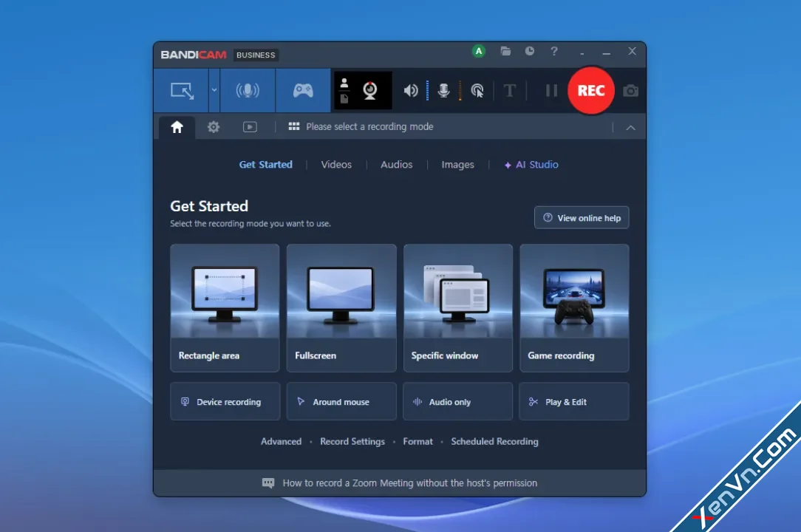
Task: Toggle the speaker sound icon
Action: pos(411,91)
